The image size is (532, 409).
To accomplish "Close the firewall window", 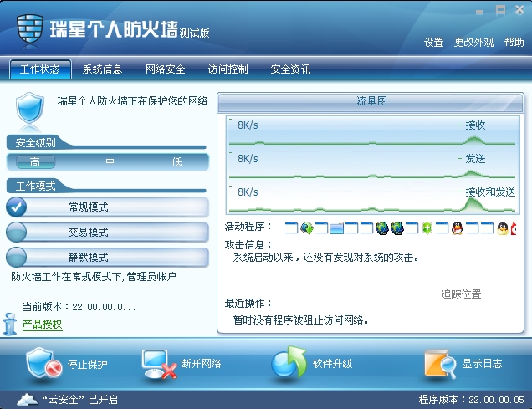I will 519,10.
